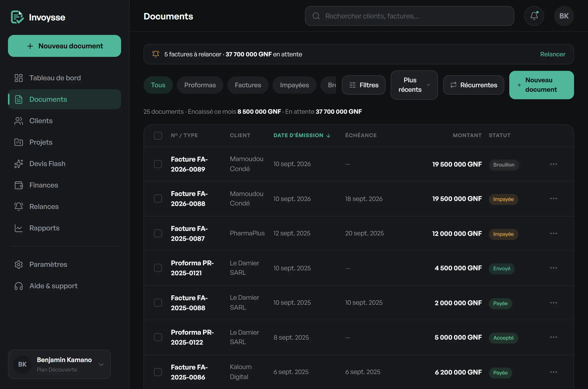Viewport: 588px width, 389px height.
Task: Click the Projets folder icon
Action: tap(19, 142)
